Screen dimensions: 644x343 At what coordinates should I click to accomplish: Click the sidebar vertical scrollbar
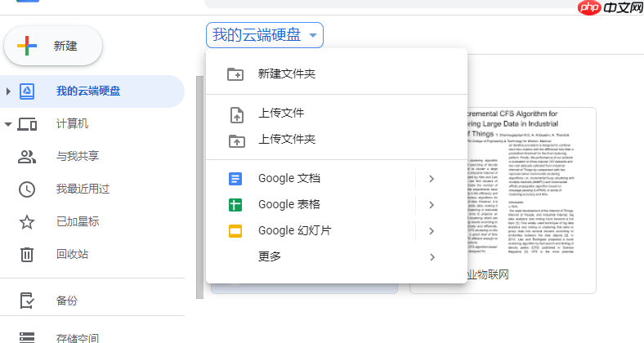200,187
